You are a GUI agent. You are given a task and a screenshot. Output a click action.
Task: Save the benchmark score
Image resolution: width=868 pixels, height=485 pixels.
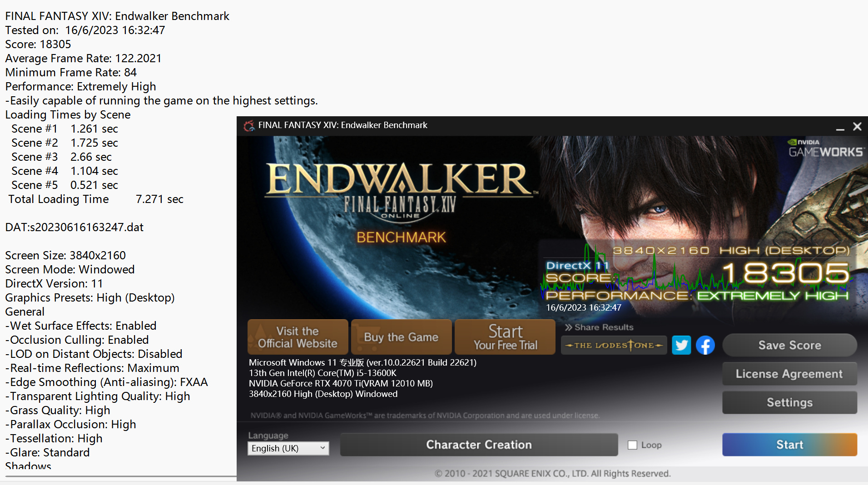(x=790, y=345)
